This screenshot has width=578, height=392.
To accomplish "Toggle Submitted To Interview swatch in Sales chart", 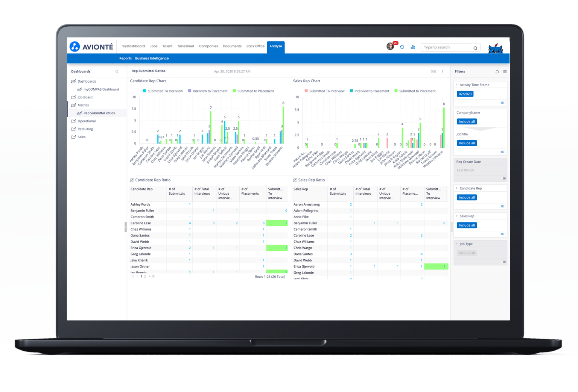I will click(306, 91).
